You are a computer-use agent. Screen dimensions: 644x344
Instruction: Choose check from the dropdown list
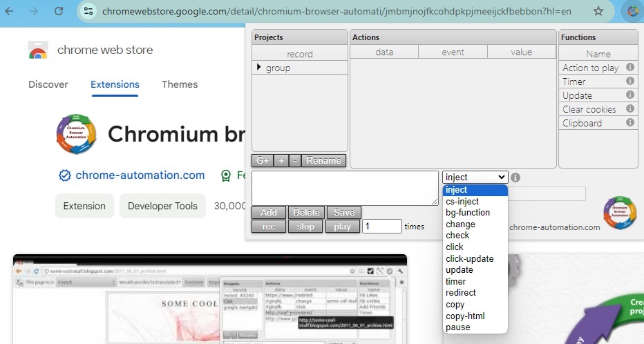coord(475,236)
